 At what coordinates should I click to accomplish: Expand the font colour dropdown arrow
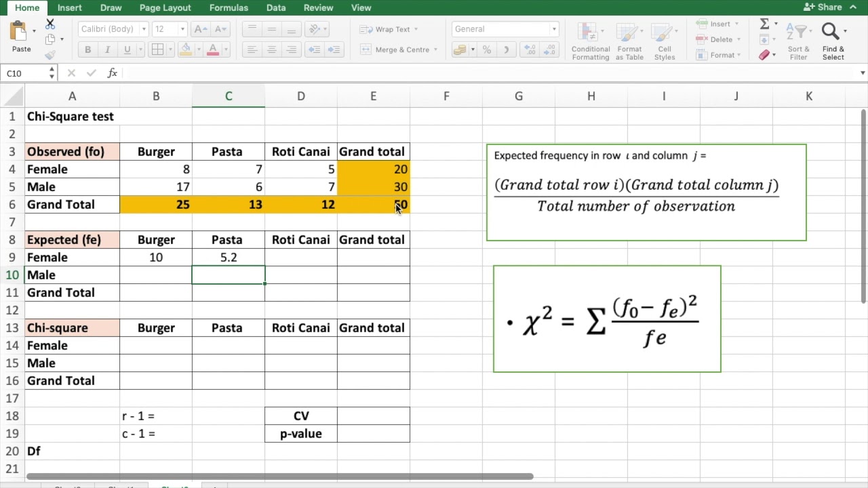tap(226, 49)
